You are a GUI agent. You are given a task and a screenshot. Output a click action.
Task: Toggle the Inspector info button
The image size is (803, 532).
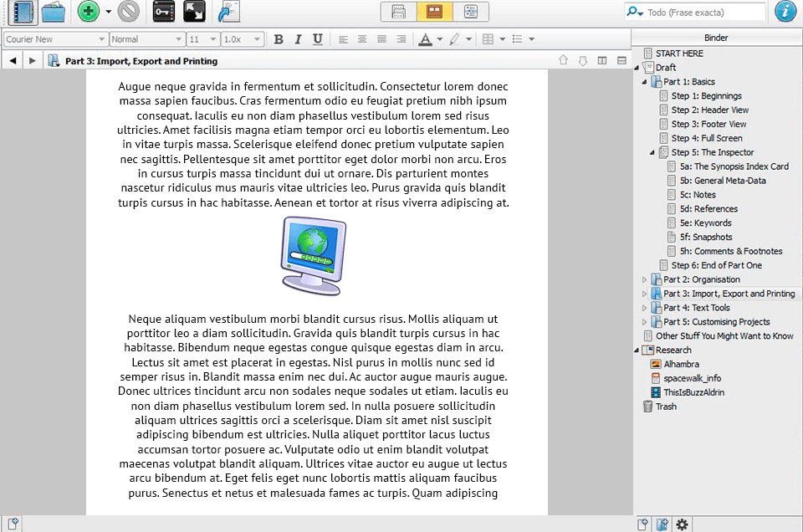785,11
